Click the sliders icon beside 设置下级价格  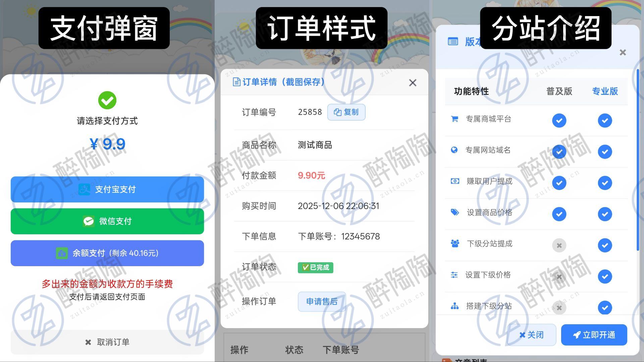tap(454, 275)
